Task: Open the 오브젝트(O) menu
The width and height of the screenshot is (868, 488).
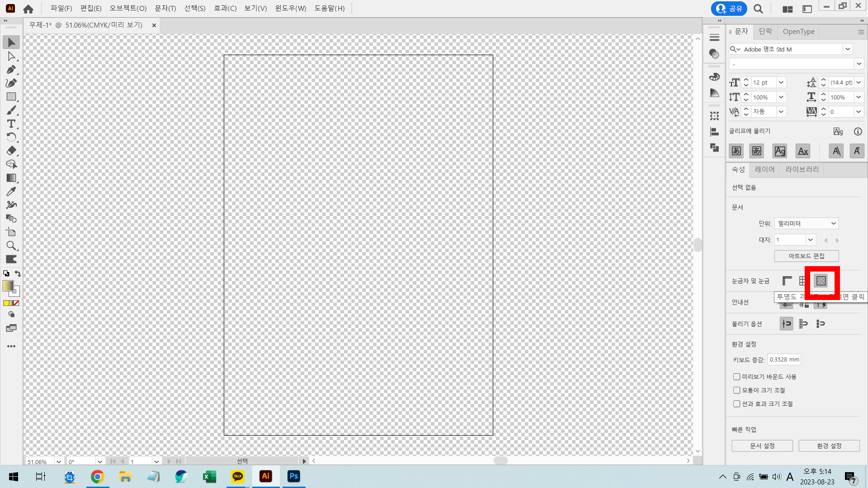Action: [x=128, y=8]
